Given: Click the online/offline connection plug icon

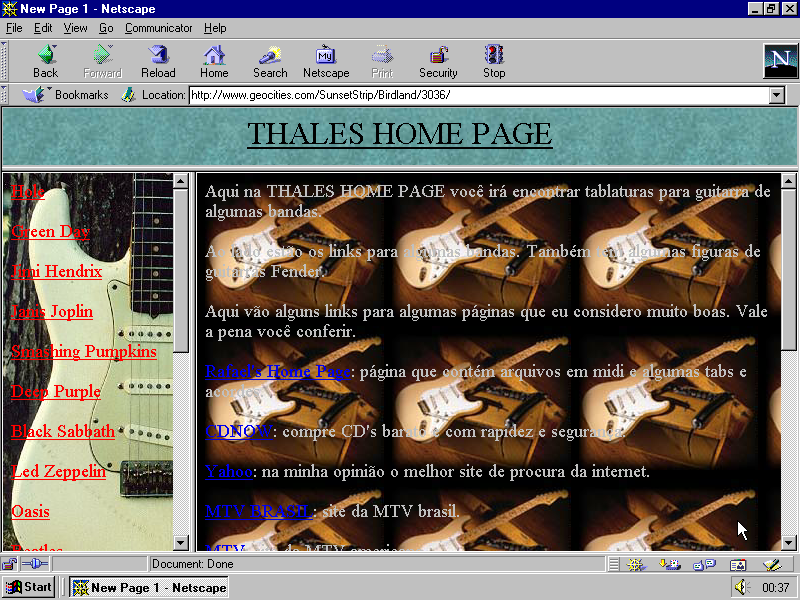Looking at the screenshot, I should (35, 564).
